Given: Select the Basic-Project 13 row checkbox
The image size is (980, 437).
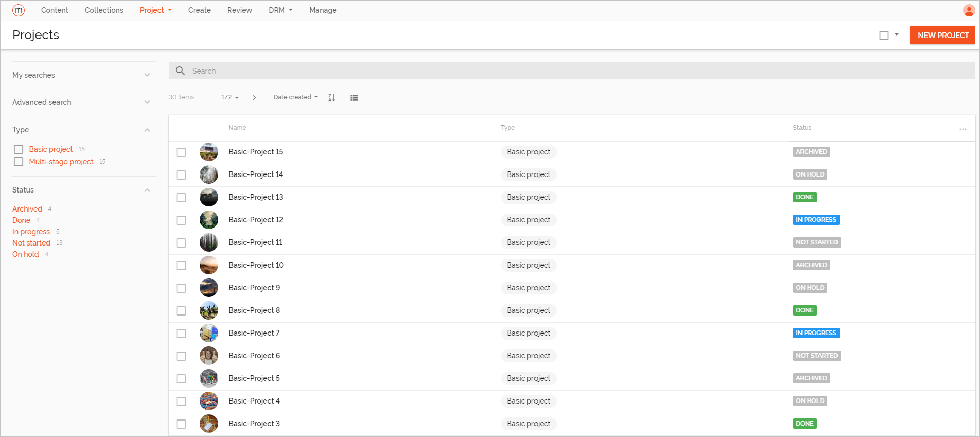Looking at the screenshot, I should (181, 198).
